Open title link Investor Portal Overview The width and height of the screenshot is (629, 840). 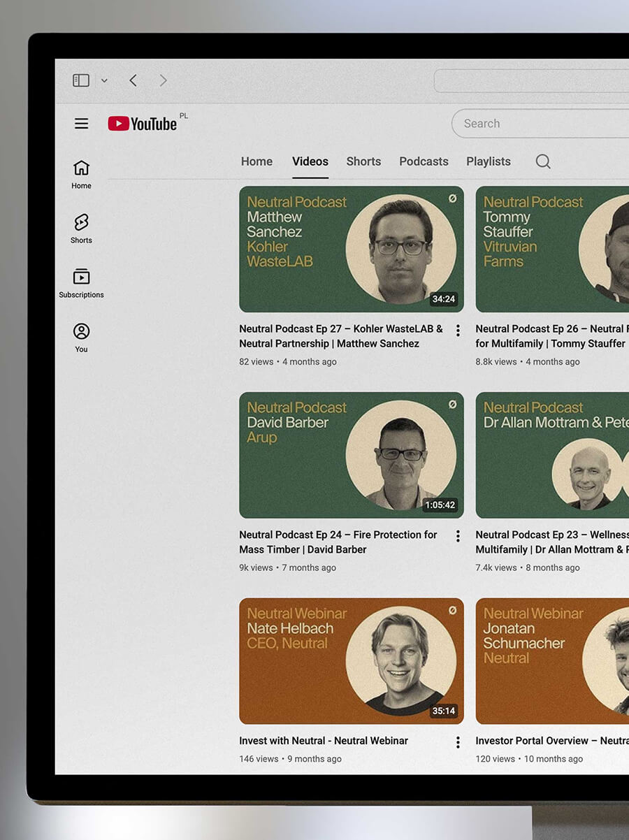pos(552,741)
